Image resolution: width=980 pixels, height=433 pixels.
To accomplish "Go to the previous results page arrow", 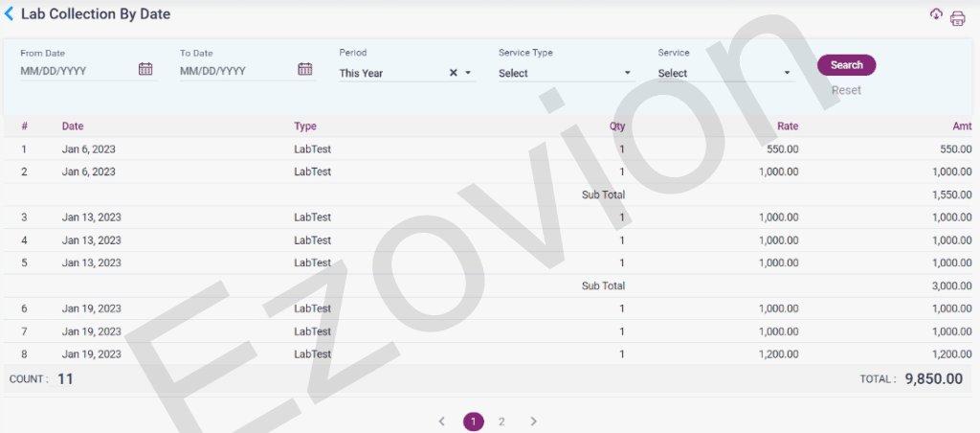I will coord(441,422).
